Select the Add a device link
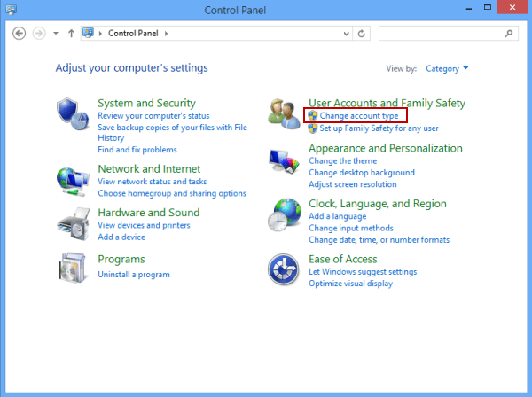The image size is (532, 397). pyautogui.click(x=121, y=237)
